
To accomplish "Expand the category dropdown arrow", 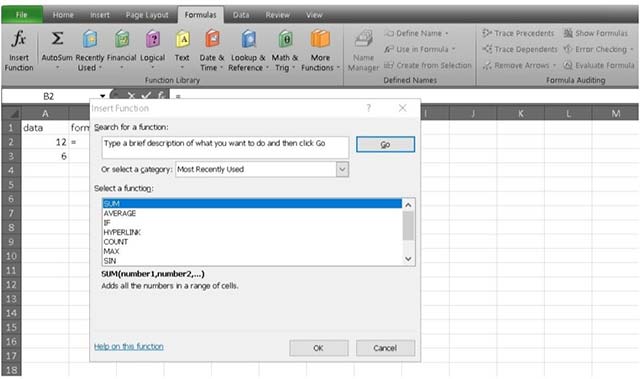I will [x=342, y=169].
